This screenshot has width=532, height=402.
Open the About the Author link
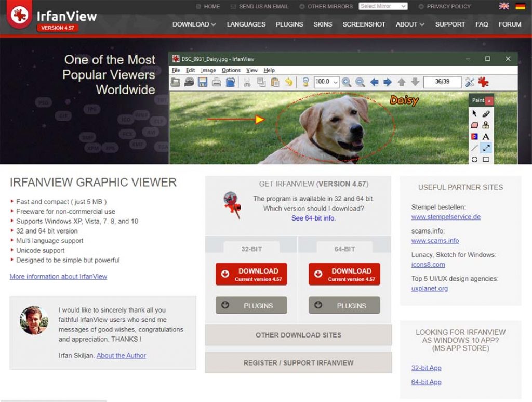click(x=121, y=356)
